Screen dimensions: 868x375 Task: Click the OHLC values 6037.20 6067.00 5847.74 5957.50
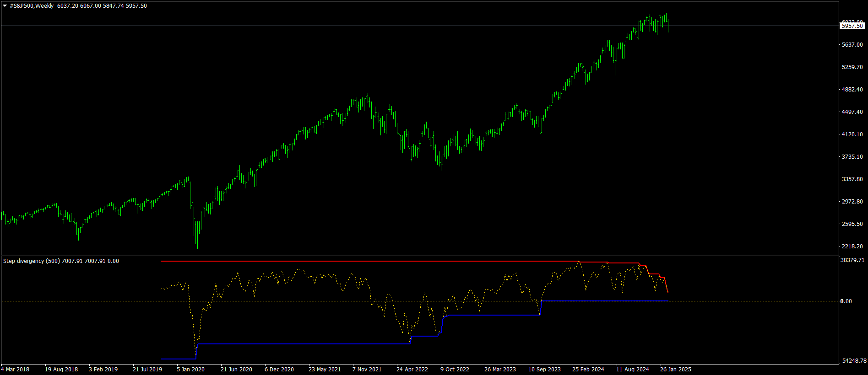coord(102,6)
